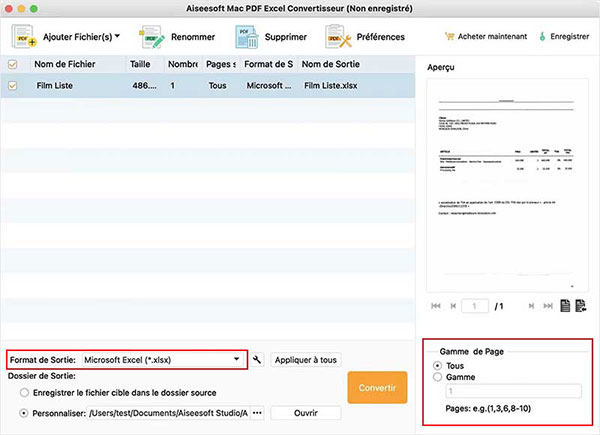Select the Film Liste file name cell
The height and width of the screenshot is (435, 600).
coord(55,86)
